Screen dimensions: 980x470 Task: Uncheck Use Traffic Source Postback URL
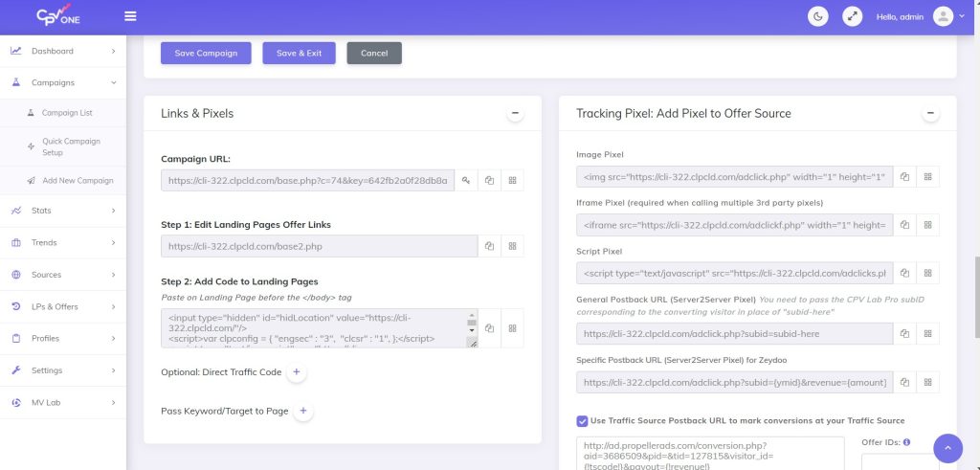tap(582, 420)
